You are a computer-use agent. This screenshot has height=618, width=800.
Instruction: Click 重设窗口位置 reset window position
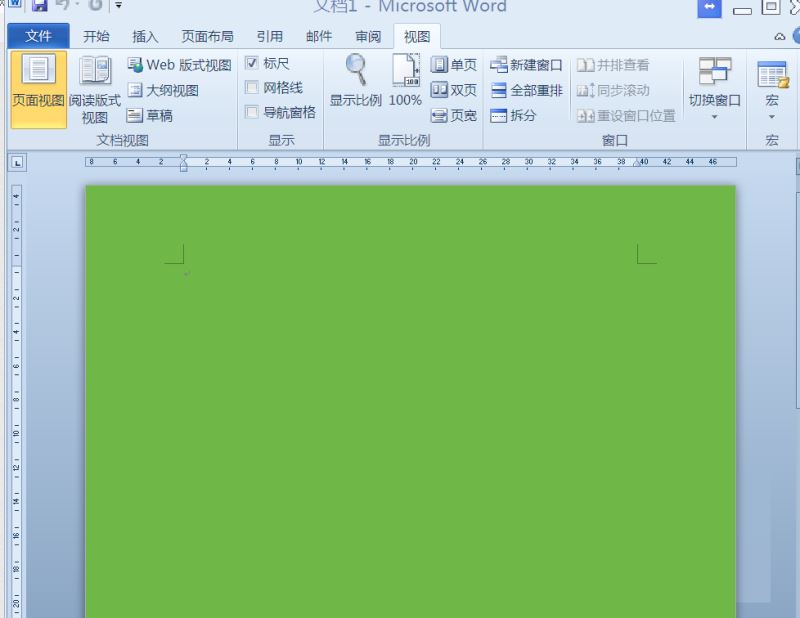pos(626,116)
